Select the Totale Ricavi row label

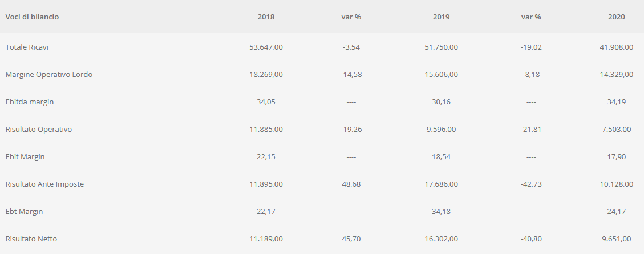pyautogui.click(x=27, y=47)
